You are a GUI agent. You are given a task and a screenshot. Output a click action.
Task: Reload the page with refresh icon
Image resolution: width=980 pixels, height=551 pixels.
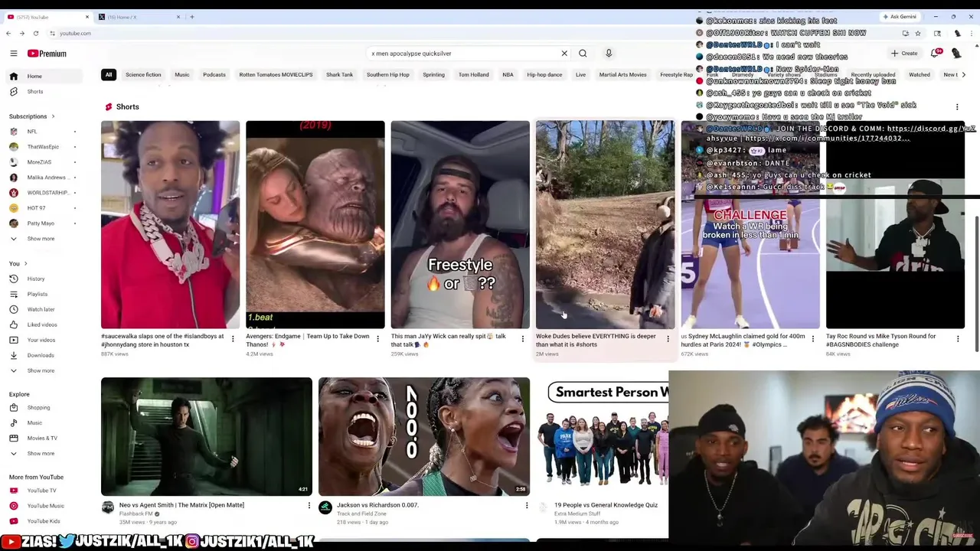pos(35,34)
